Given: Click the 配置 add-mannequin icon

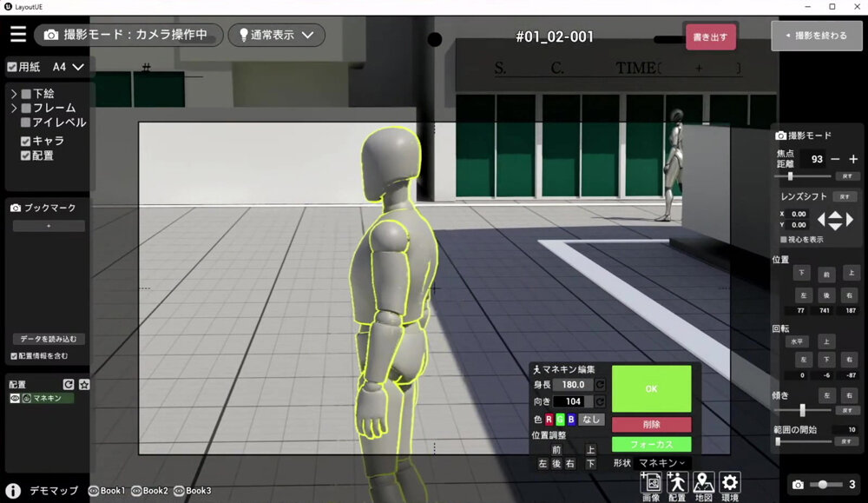Looking at the screenshot, I should [677, 483].
